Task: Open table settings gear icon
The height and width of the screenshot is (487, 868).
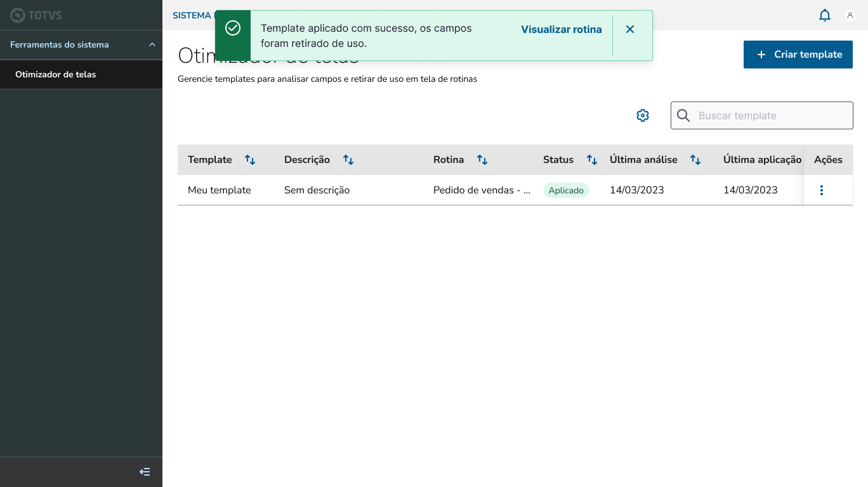Action: [x=643, y=115]
